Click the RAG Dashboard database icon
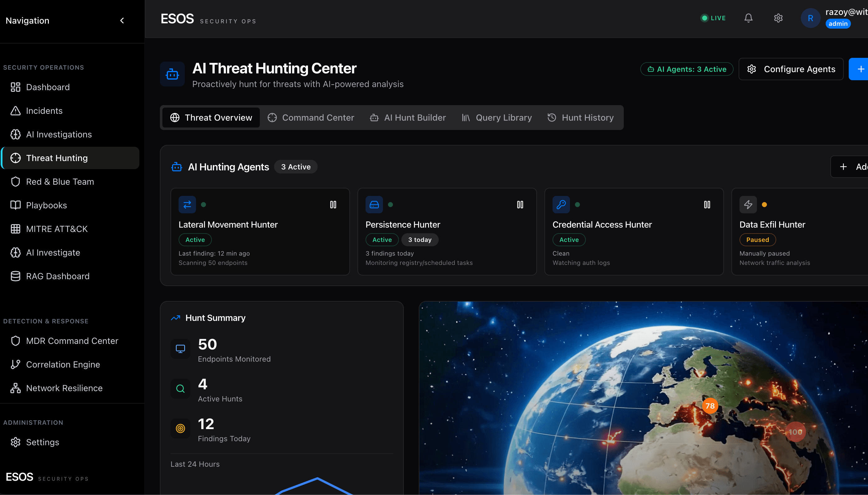 click(x=15, y=276)
